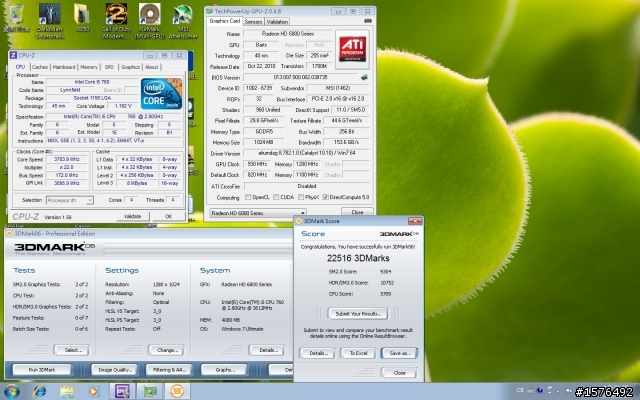The width and height of the screenshot is (640, 400).
Task: Switch to the About tab in CPU-Z
Action: coord(151,67)
